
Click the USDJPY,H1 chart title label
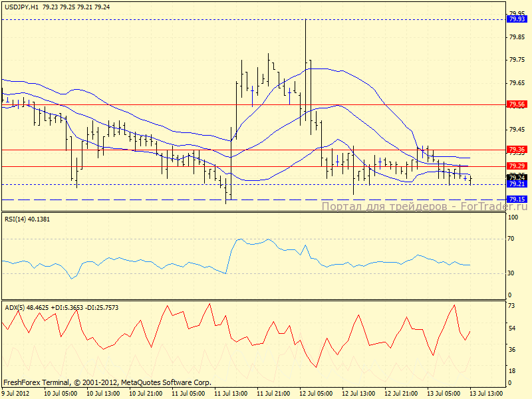click(x=21, y=7)
